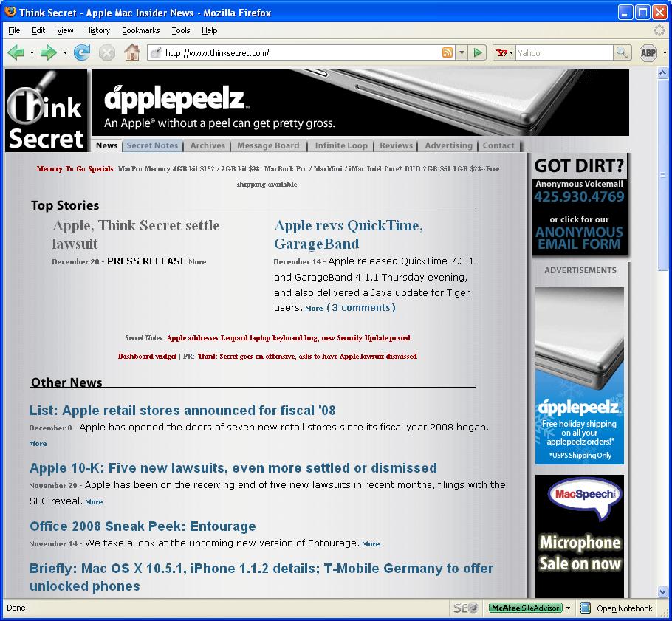This screenshot has width=672, height=621.
Task: Go to the Home page icon
Action: point(132,52)
